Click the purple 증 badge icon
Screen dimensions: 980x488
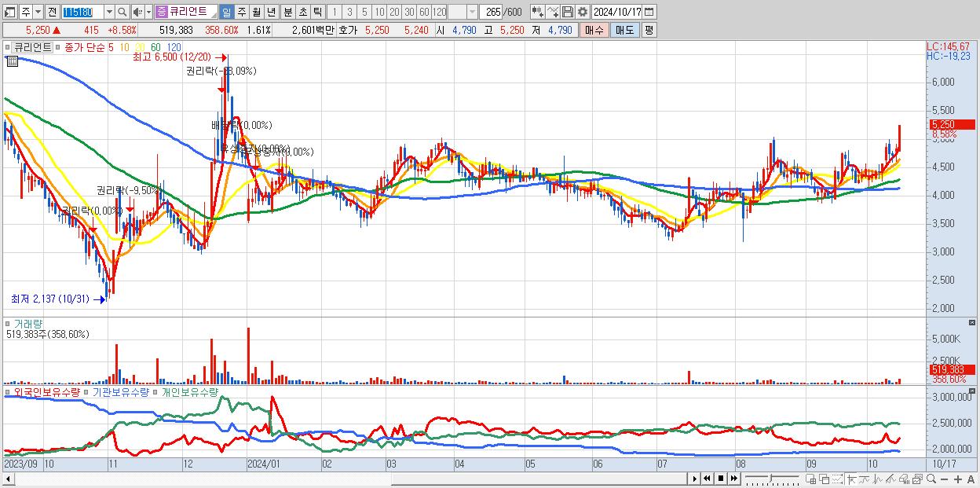point(162,12)
